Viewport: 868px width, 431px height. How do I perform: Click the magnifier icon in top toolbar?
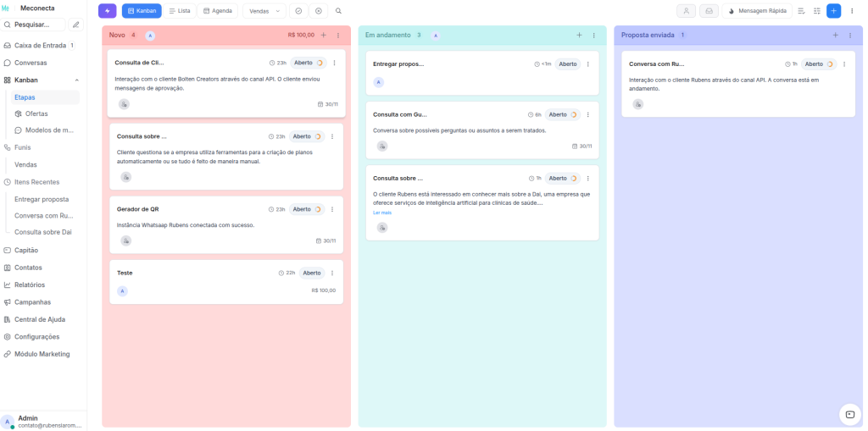click(x=338, y=11)
